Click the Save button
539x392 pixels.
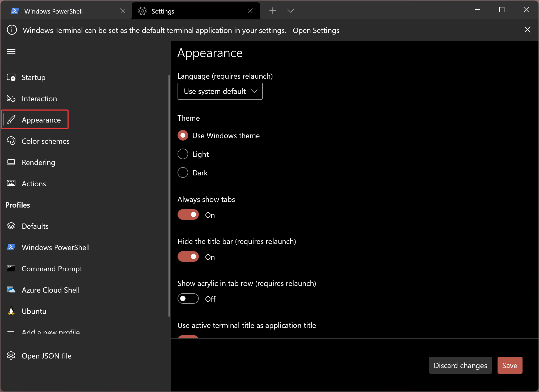[510, 365]
